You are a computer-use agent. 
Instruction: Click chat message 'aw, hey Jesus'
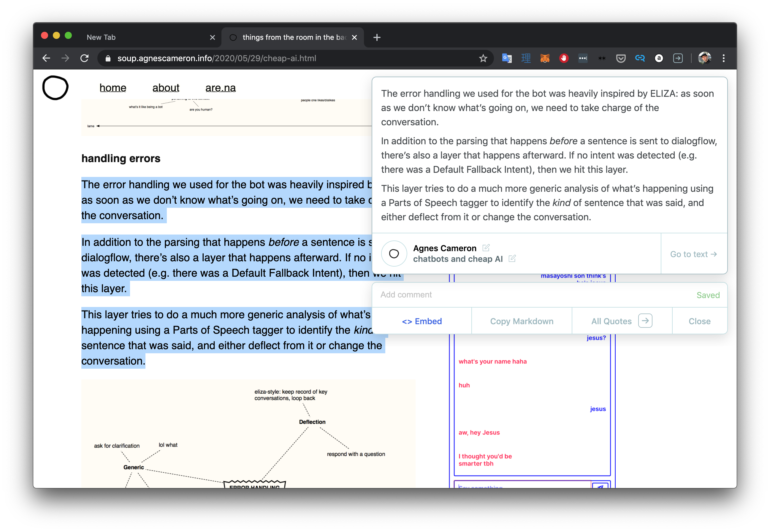tap(479, 432)
